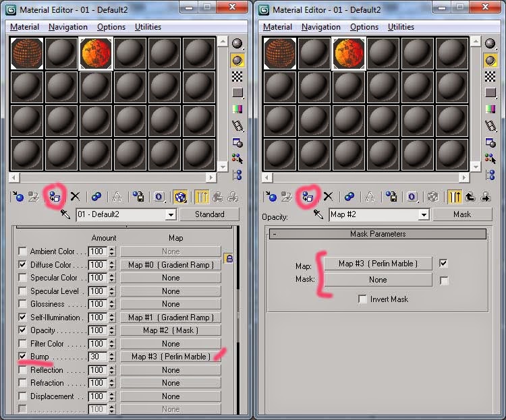The width and height of the screenshot is (506, 420).
Task: Toggle ambient/diffuse map lock button
Action: 229,258
